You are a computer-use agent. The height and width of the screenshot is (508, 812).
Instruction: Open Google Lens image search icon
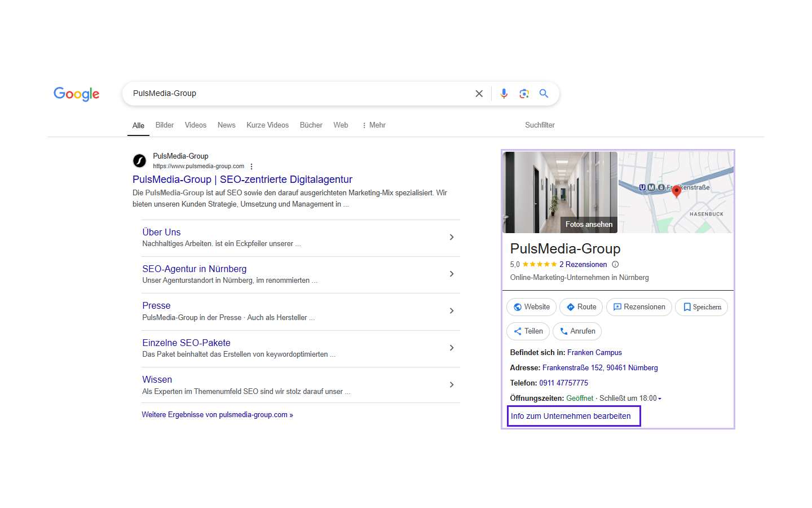524,94
